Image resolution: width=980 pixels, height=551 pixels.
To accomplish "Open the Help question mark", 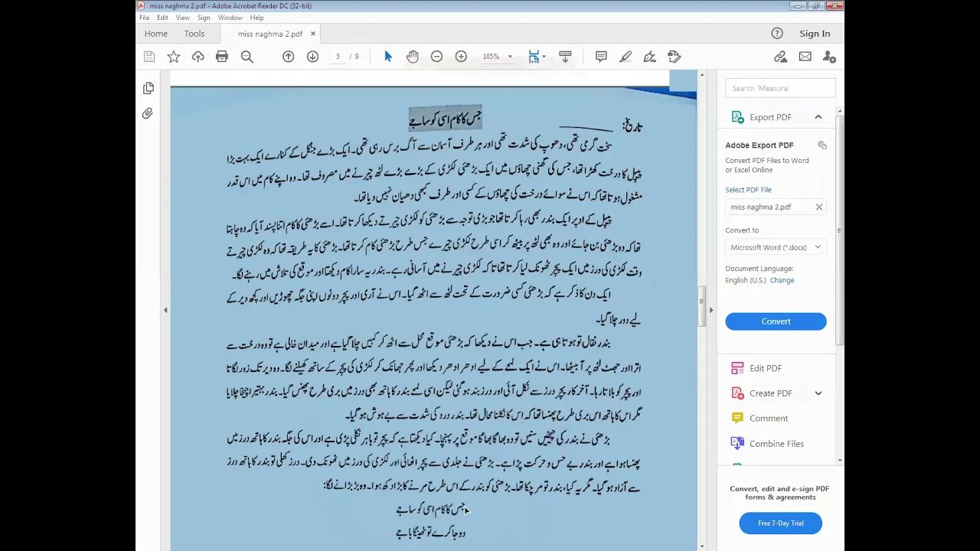I will tap(777, 34).
